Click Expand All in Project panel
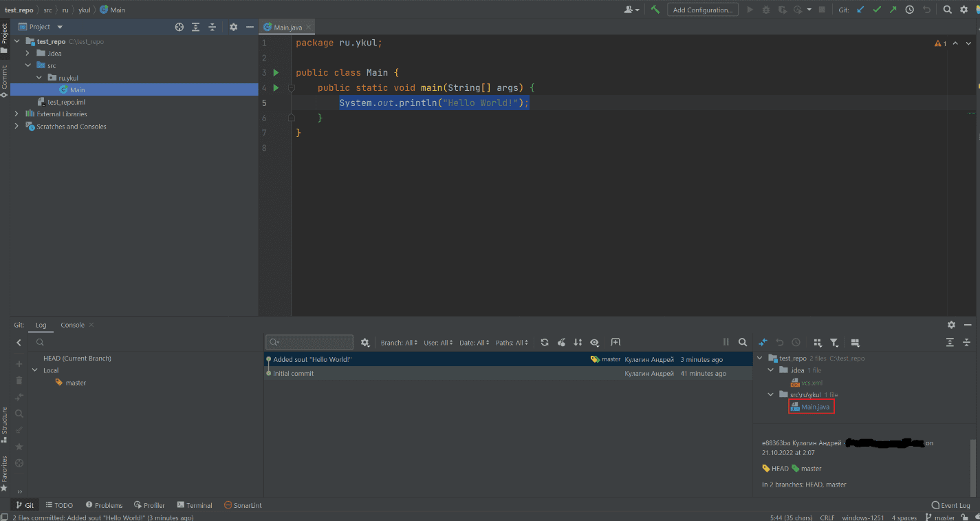This screenshot has width=980, height=521. pyautogui.click(x=196, y=27)
